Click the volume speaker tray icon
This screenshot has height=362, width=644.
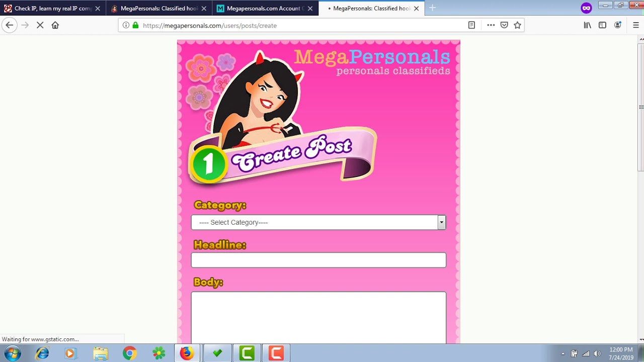point(597,353)
